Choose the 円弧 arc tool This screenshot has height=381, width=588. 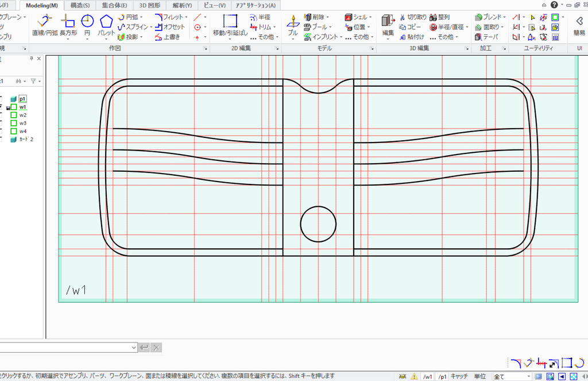128,17
